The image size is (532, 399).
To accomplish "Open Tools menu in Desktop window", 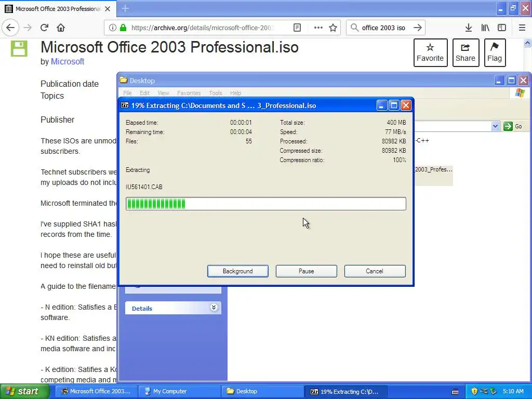I will tap(216, 93).
